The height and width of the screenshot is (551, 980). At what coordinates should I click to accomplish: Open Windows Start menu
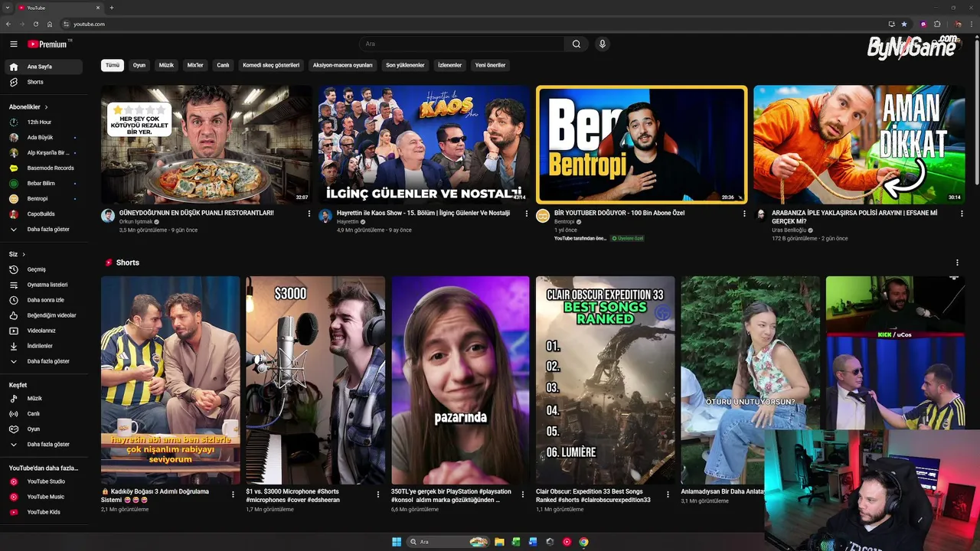click(397, 542)
